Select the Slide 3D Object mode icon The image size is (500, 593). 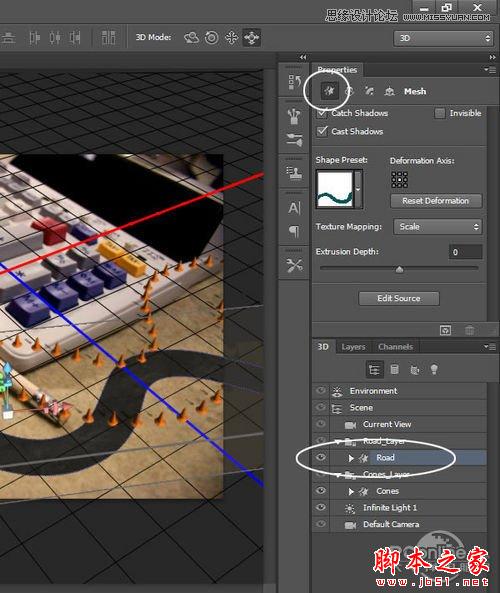click(252, 38)
